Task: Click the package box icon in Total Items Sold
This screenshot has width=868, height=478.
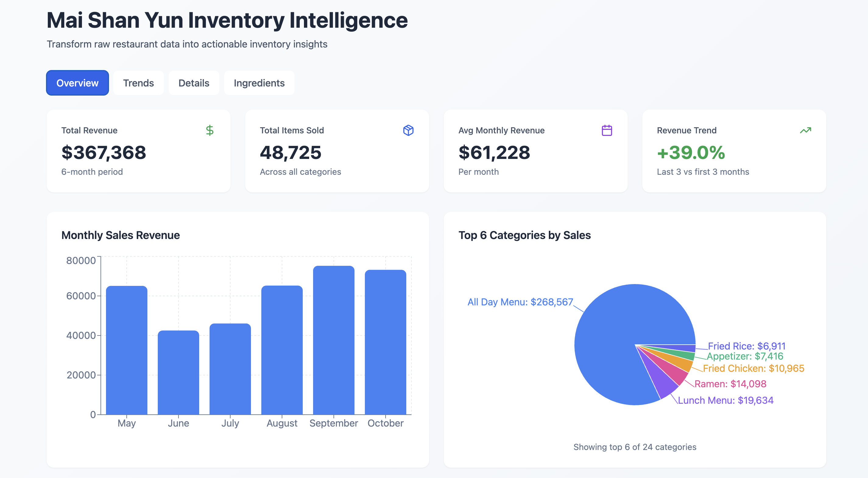Action: [x=408, y=130]
